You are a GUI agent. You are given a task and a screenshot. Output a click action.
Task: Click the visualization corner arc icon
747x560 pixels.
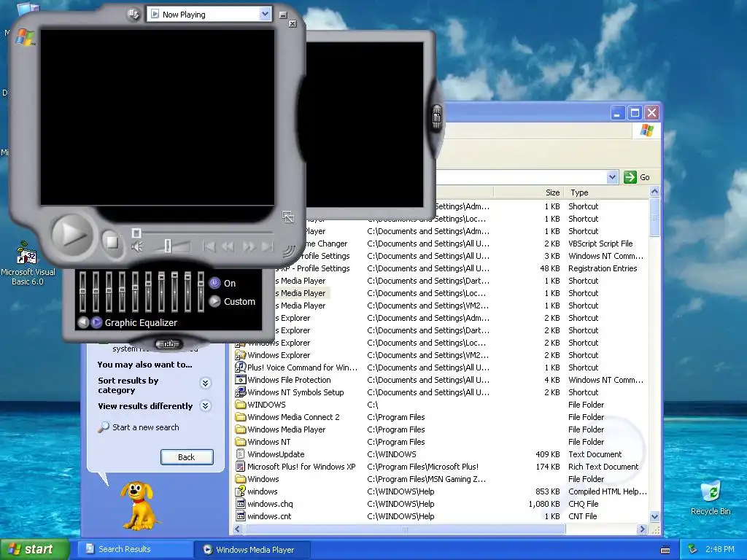click(289, 251)
